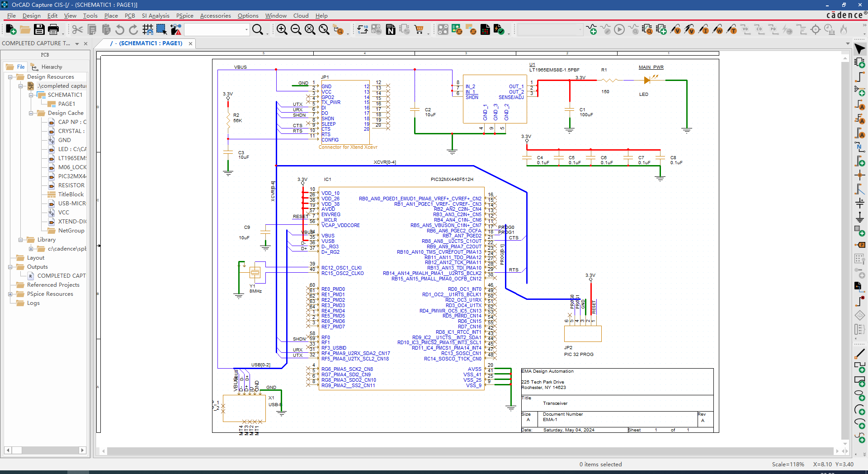Click the design rule check icon
This screenshot has width=868, height=474.
click(x=499, y=30)
